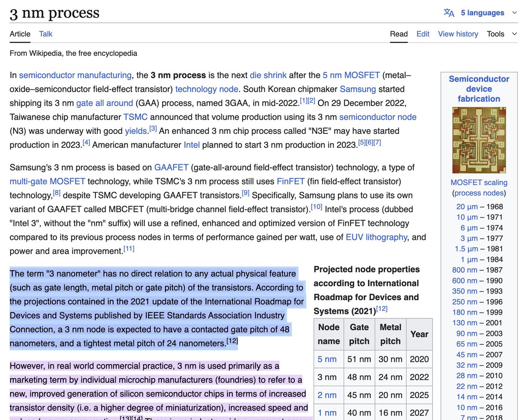Open the EUV lithography link
Screen dimensions: 528x420
tap(376, 237)
